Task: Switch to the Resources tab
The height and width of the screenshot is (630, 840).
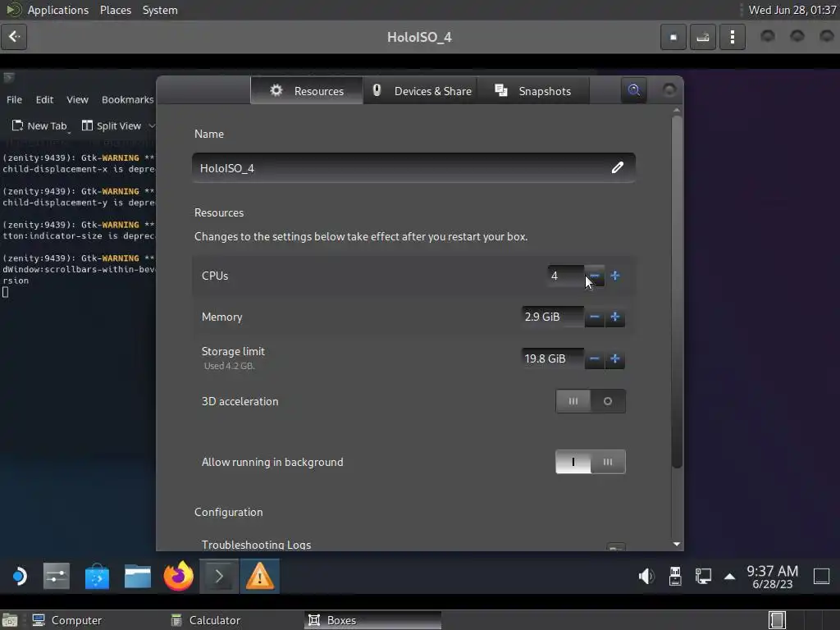Action: pyautogui.click(x=307, y=90)
